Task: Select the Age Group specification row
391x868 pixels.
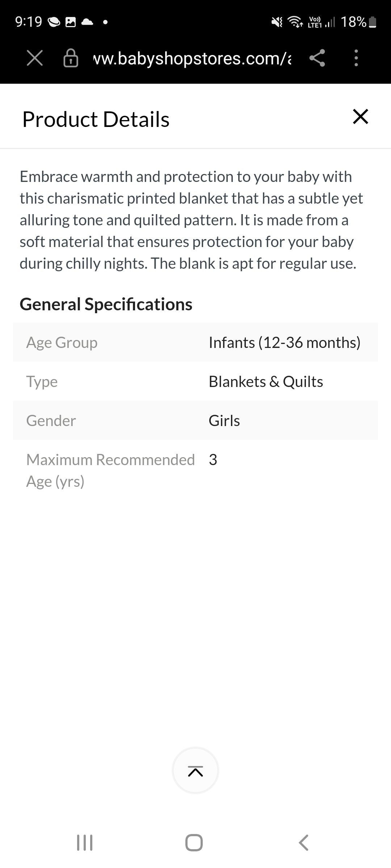Action: 195,342
